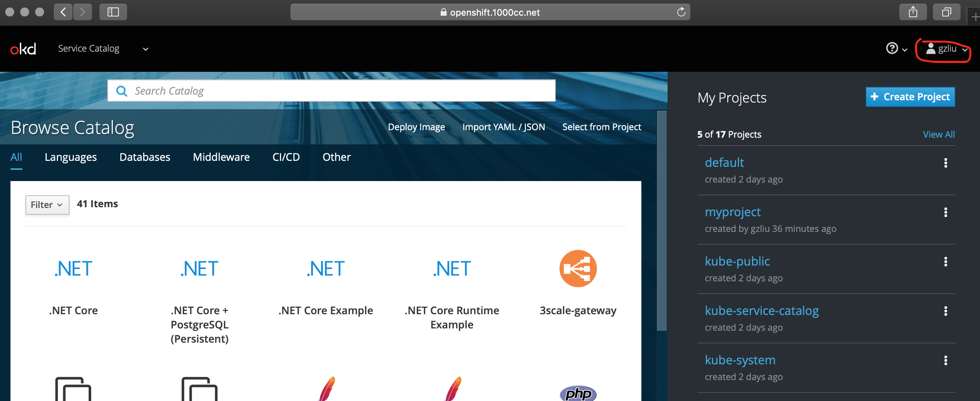Click the catalog vertical scrollbar

(x=662, y=221)
